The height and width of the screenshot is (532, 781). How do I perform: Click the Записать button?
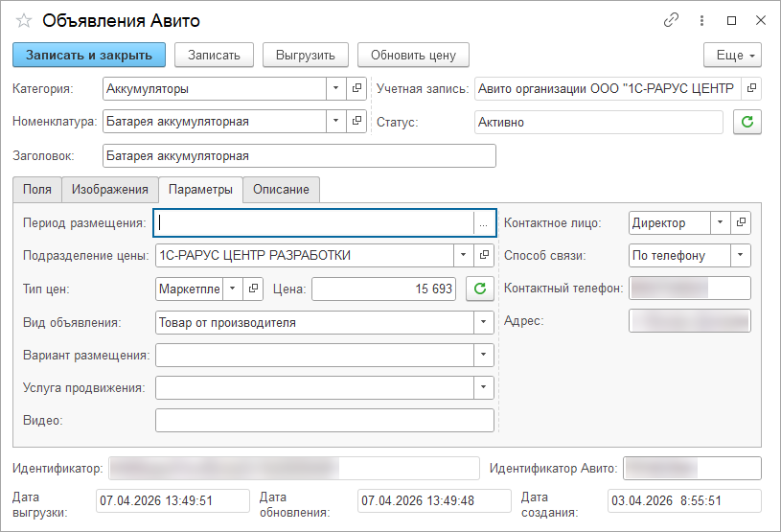click(215, 55)
